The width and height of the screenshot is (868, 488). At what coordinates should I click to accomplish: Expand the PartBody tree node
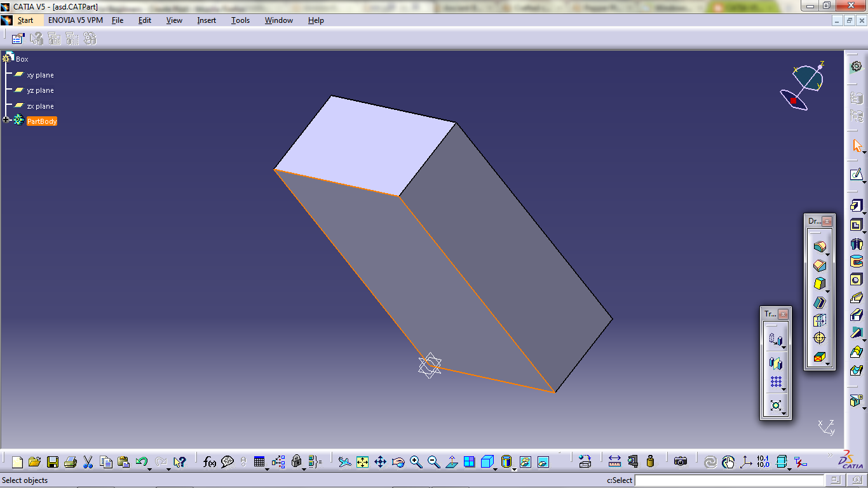(5, 120)
